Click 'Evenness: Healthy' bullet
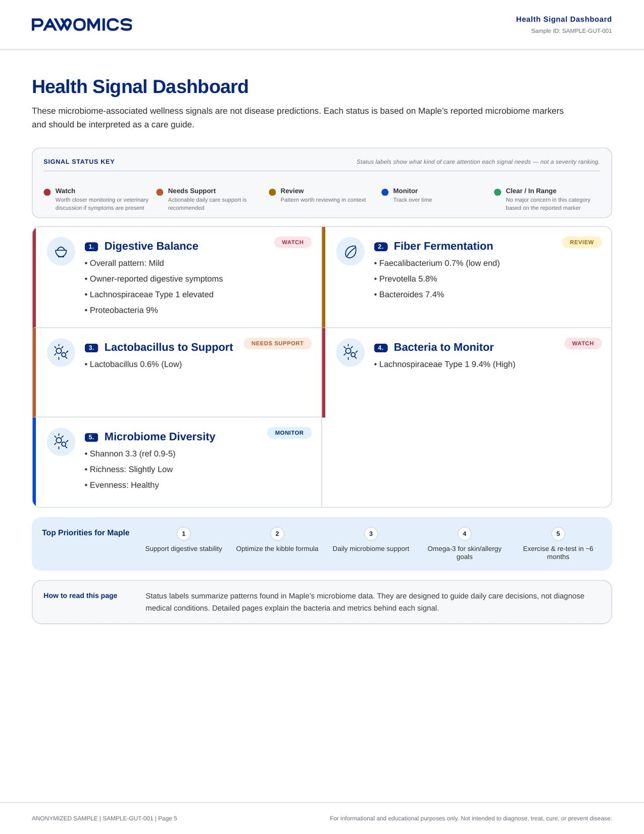The height and width of the screenshot is (834, 644). pyautogui.click(x=122, y=485)
